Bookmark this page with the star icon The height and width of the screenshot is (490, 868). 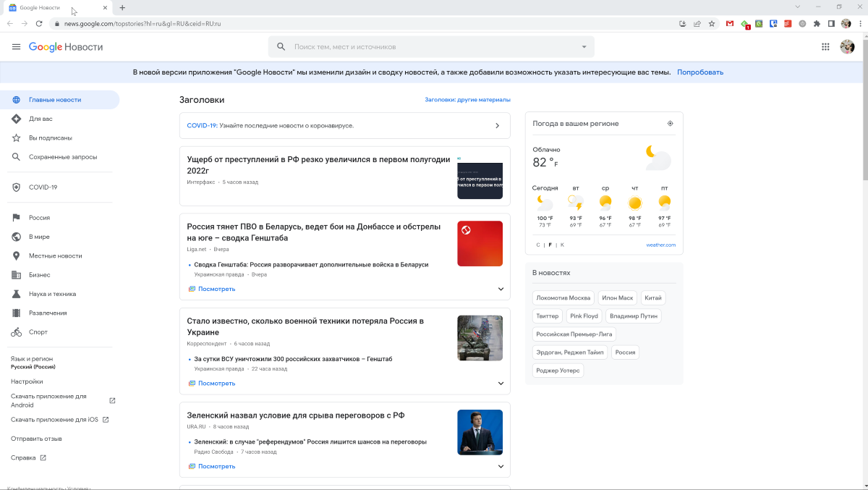coord(712,24)
